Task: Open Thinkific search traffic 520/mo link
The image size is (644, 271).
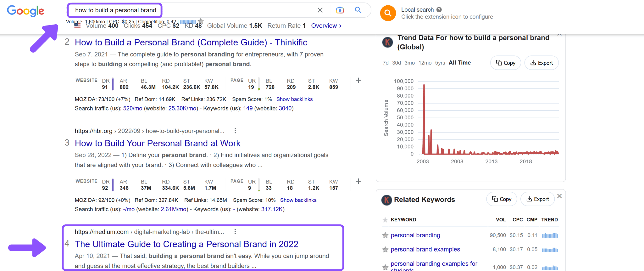Action: pyautogui.click(x=133, y=108)
